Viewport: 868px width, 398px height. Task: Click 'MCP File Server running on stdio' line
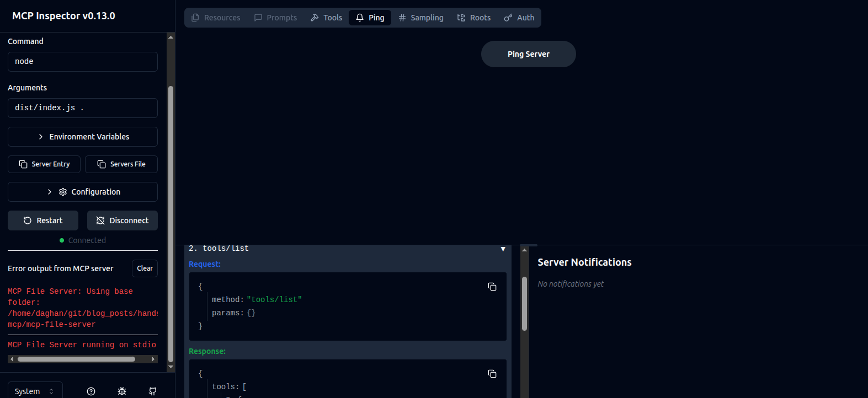82,345
